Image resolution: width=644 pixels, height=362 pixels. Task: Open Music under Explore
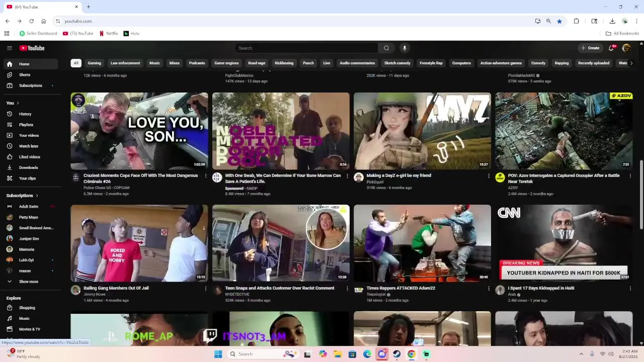[x=30, y=318]
